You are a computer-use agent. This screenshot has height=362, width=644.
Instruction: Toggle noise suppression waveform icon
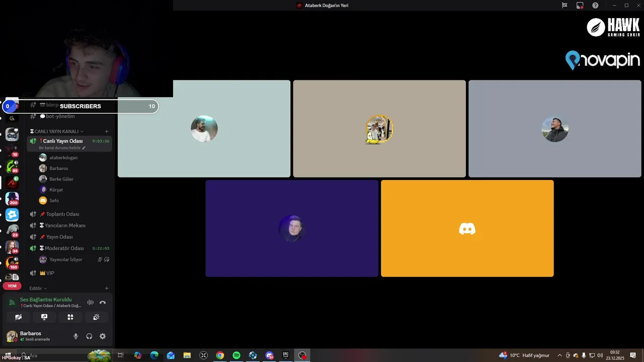coord(91,302)
